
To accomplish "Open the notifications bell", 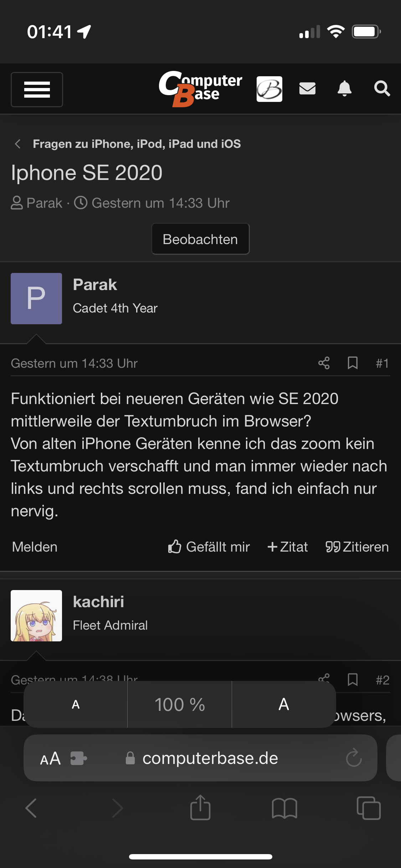I will tap(345, 88).
